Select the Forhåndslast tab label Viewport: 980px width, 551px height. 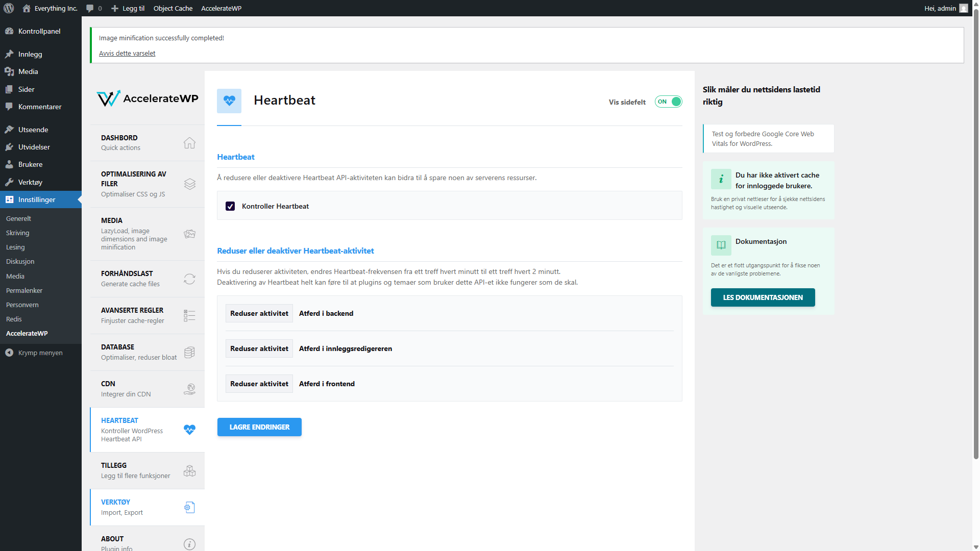127,273
